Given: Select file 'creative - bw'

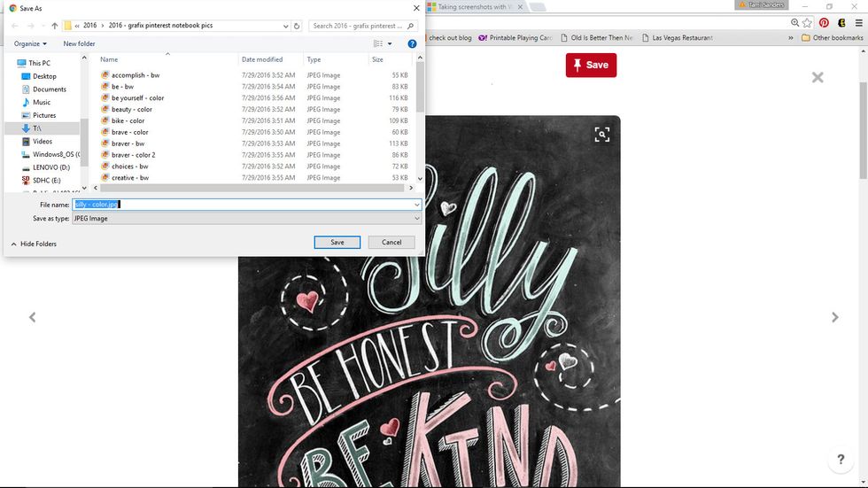Looking at the screenshot, I should tap(130, 178).
